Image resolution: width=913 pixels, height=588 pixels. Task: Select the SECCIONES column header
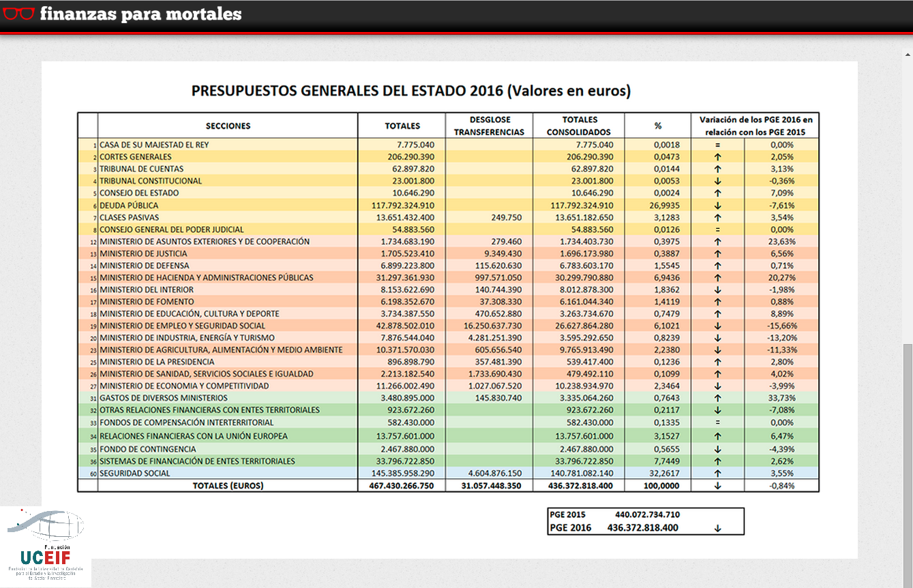coord(228,126)
